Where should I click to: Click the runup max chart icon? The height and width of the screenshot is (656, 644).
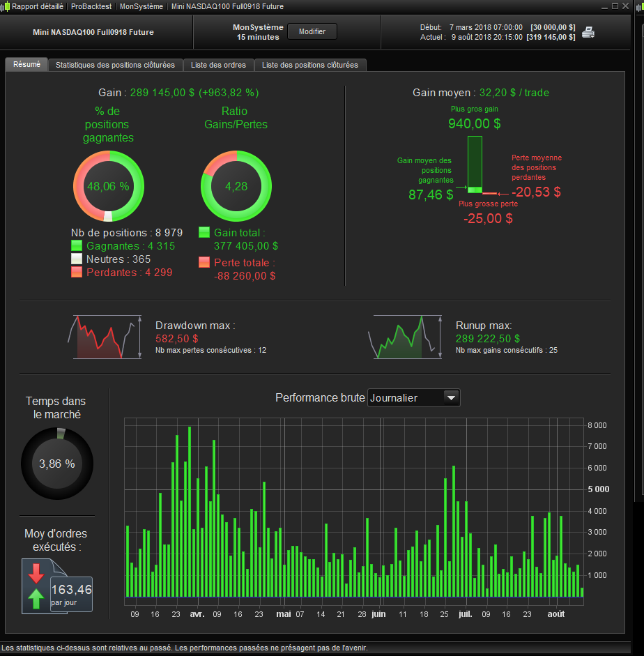tap(405, 337)
